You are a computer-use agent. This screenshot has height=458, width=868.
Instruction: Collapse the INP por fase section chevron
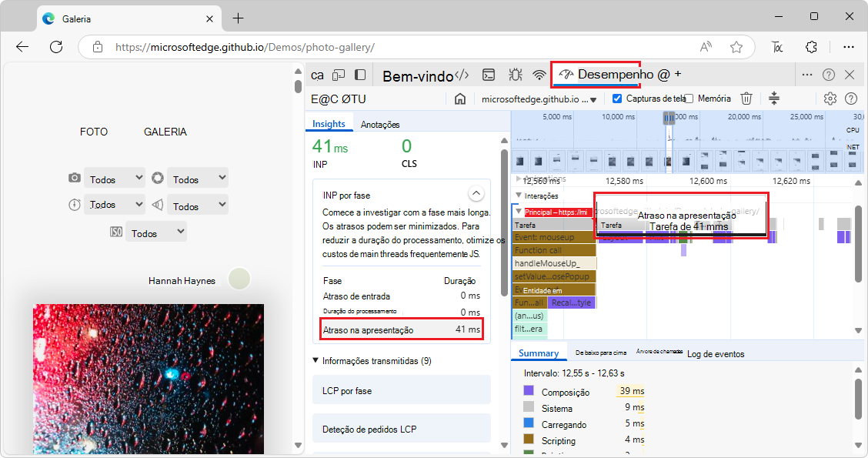click(476, 193)
